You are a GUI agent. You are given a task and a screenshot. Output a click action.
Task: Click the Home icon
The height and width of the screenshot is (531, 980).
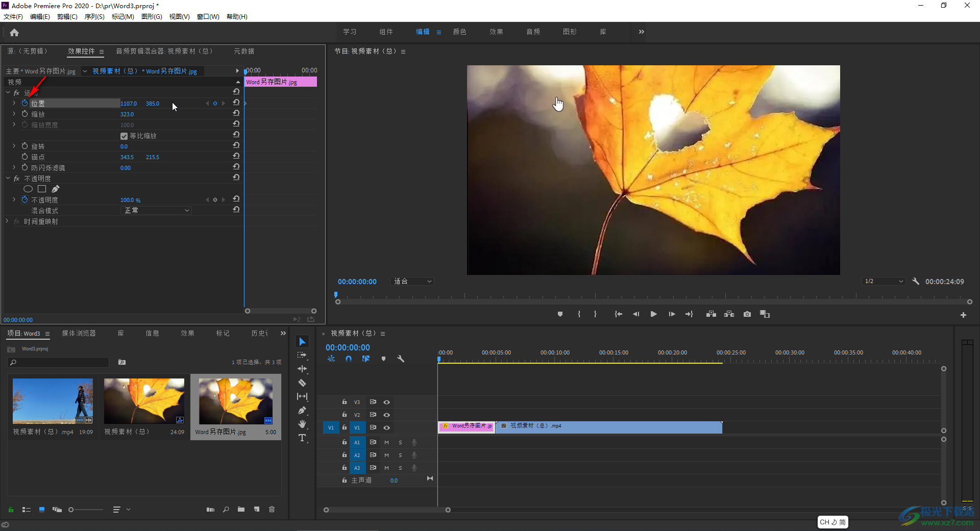(14, 33)
